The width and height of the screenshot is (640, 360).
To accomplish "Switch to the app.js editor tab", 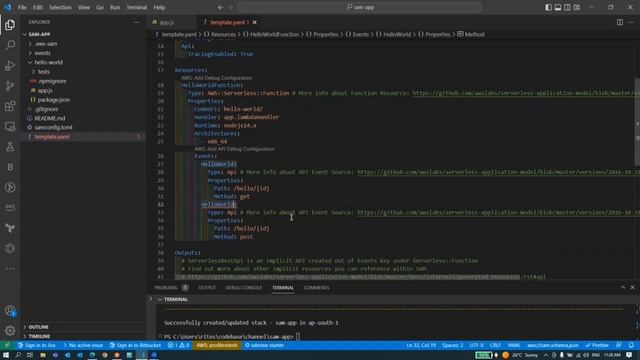I will click(167, 22).
